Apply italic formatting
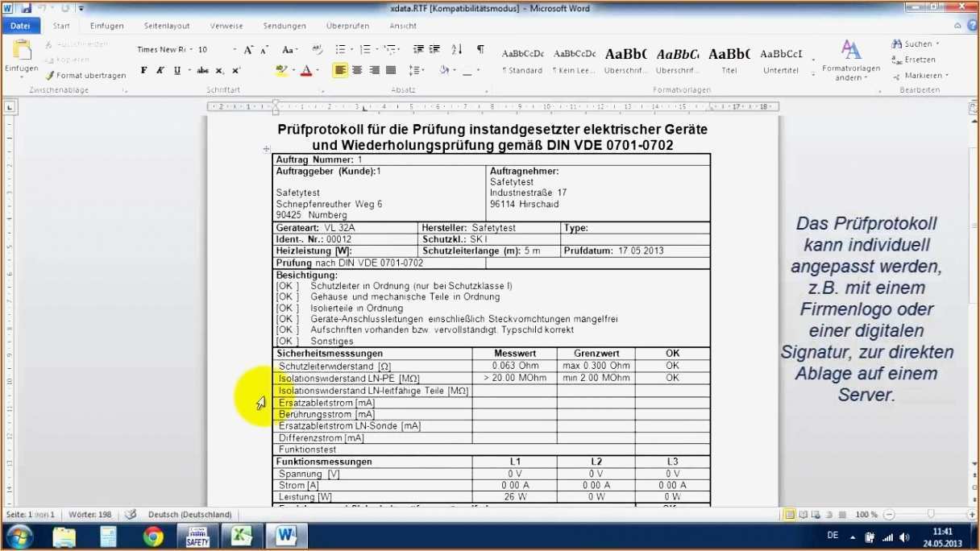Image resolution: width=980 pixels, height=551 pixels. coord(159,70)
